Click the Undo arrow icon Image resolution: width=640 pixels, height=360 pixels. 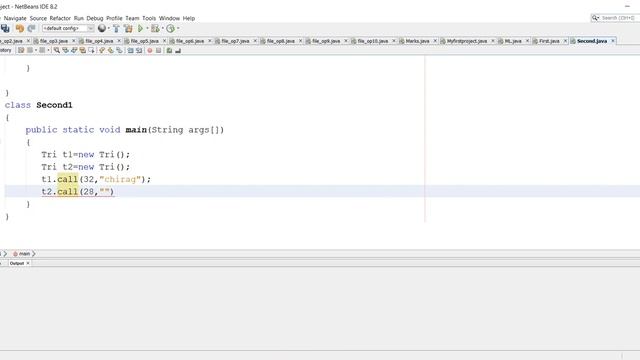click(20, 29)
